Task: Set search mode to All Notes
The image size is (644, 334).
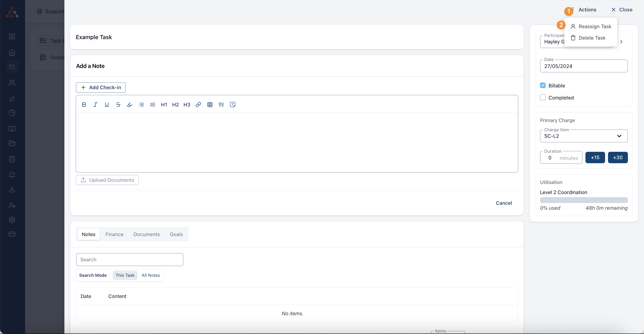Action: 151,275
